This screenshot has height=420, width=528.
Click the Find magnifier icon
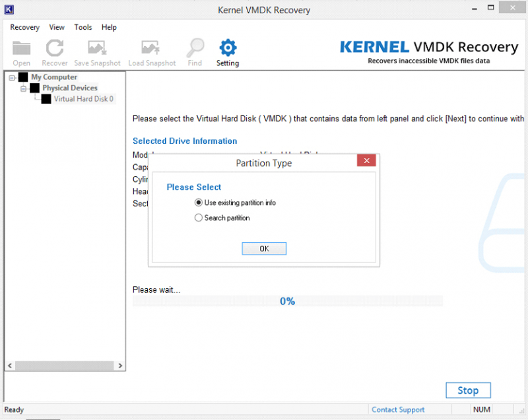(195, 49)
